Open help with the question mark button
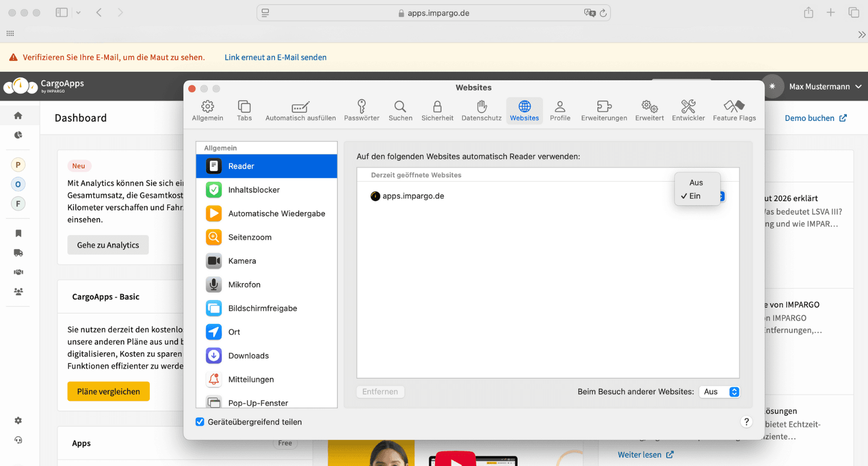Image resolution: width=868 pixels, height=466 pixels. click(746, 422)
